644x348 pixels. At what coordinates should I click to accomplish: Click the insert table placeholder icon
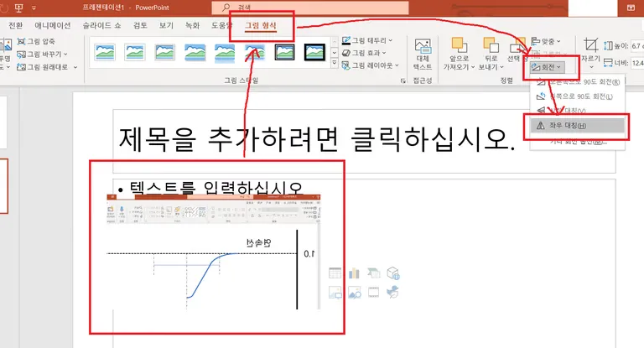(x=335, y=273)
